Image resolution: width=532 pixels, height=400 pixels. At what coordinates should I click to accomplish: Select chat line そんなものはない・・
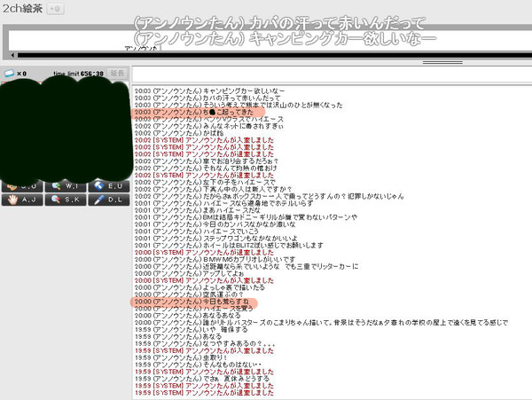point(198,365)
